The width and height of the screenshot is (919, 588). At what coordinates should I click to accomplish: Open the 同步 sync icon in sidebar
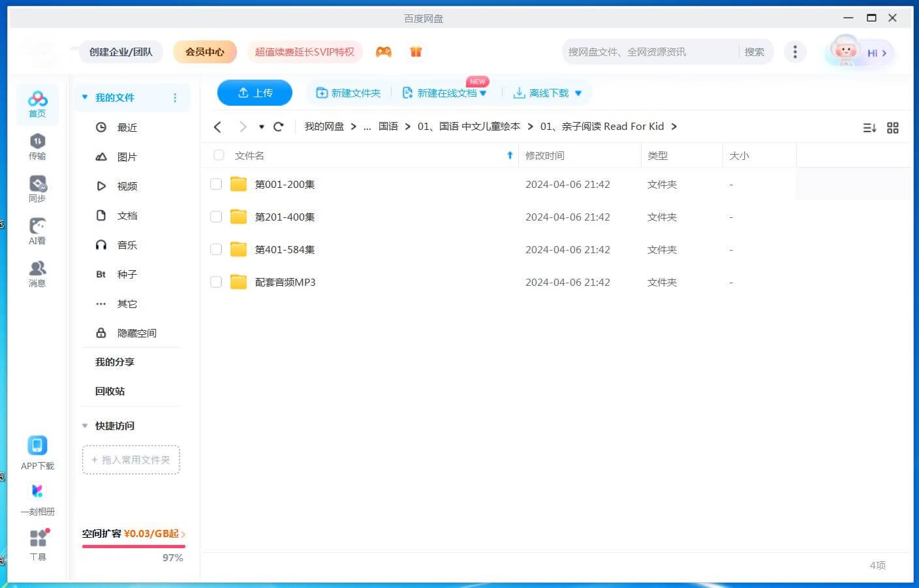click(x=37, y=189)
